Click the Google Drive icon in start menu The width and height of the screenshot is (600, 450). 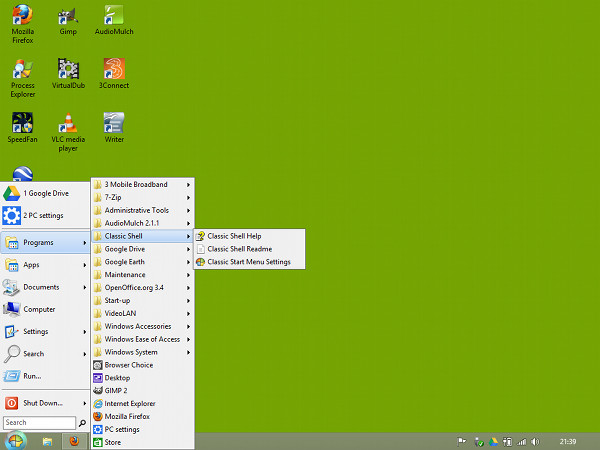tap(11, 194)
